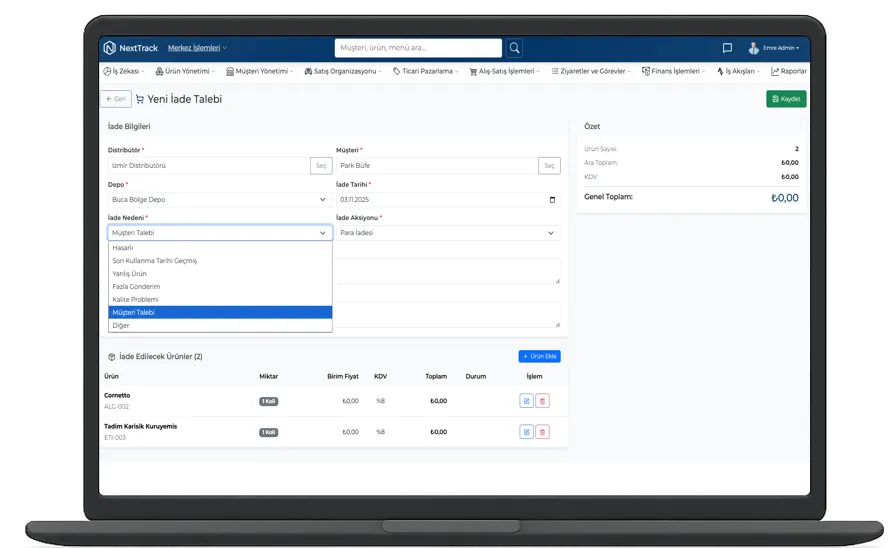This screenshot has width=895, height=548.
Task: Collapse the İade Nedeni dropdown
Action: pyautogui.click(x=322, y=233)
